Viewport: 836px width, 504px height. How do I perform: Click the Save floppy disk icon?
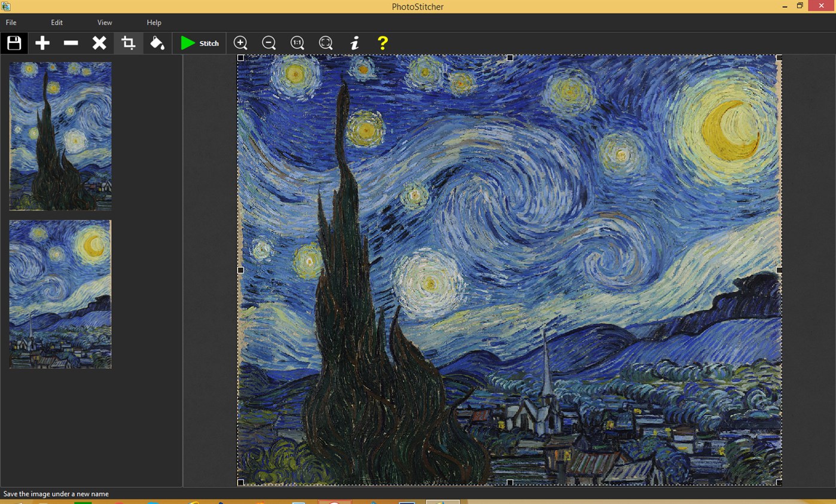(x=14, y=43)
